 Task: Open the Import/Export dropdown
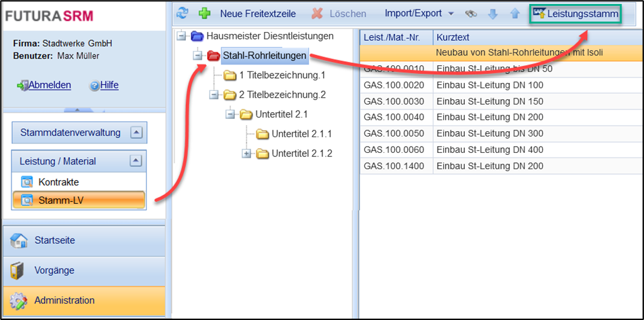[x=419, y=14]
